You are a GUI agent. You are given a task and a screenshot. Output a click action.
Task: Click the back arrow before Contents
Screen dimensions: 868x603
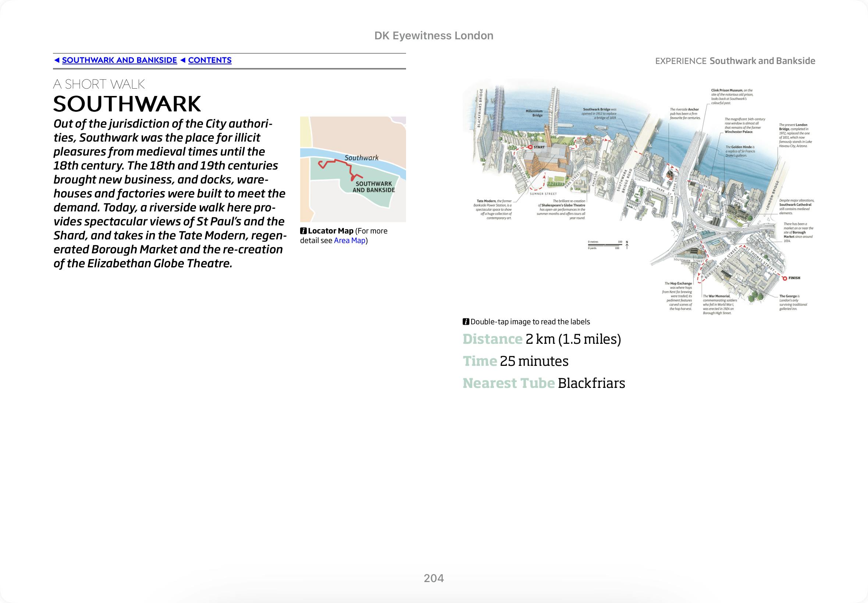click(x=183, y=60)
